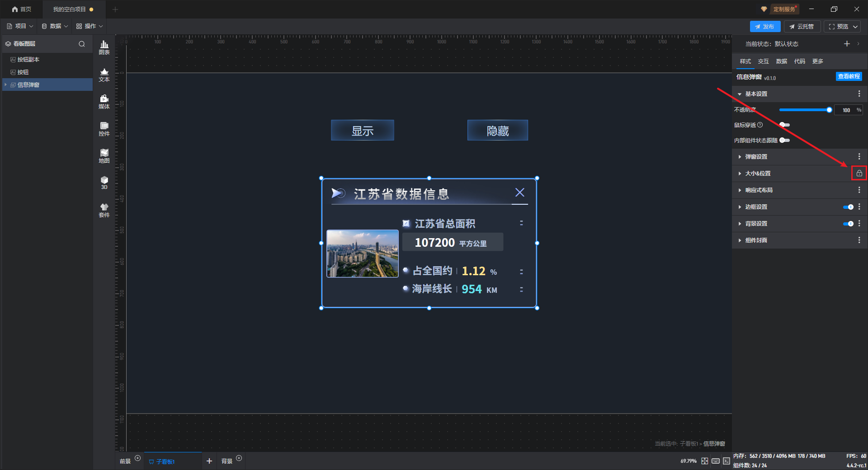The height and width of the screenshot is (470, 868).
Task: Go to the 首页 home tab
Action: point(22,9)
